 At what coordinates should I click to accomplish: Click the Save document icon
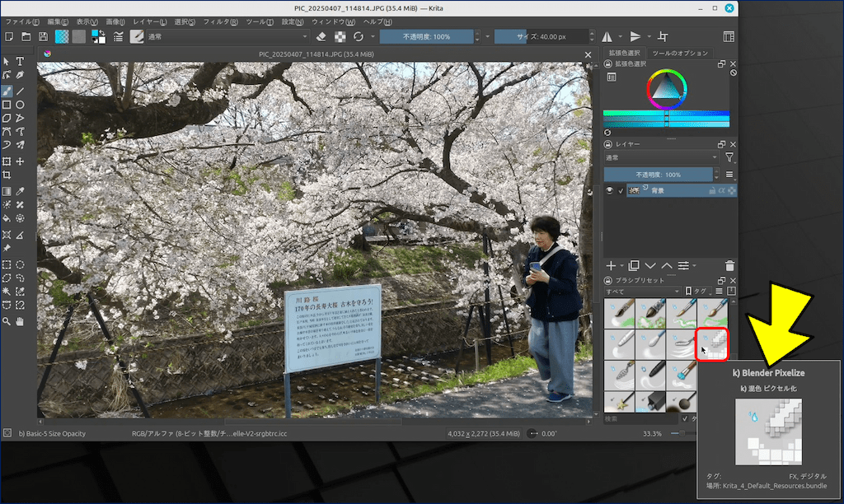pos(43,36)
